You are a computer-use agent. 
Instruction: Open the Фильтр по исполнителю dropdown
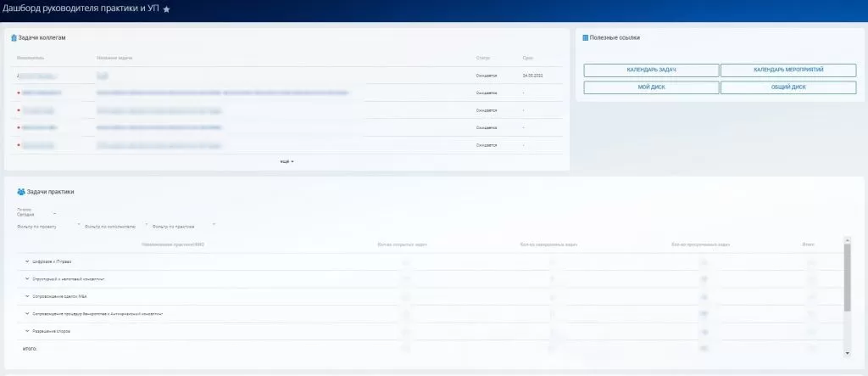(x=145, y=226)
